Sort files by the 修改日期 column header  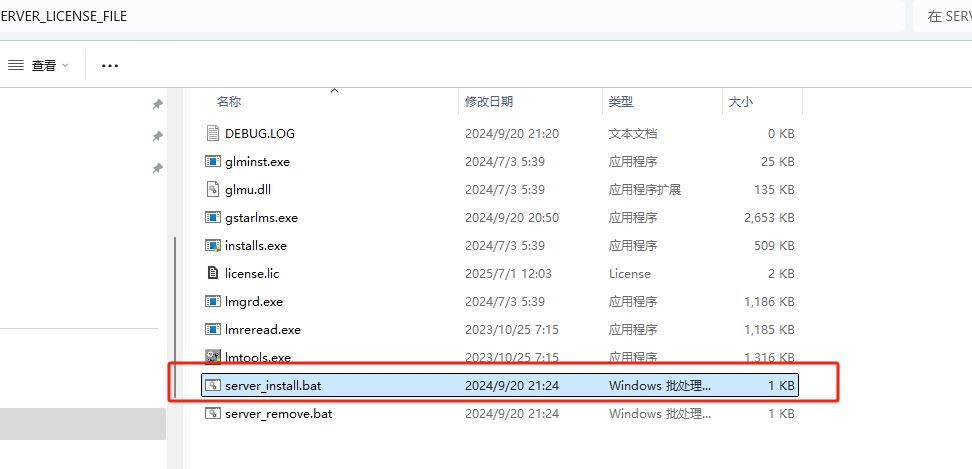(x=489, y=102)
